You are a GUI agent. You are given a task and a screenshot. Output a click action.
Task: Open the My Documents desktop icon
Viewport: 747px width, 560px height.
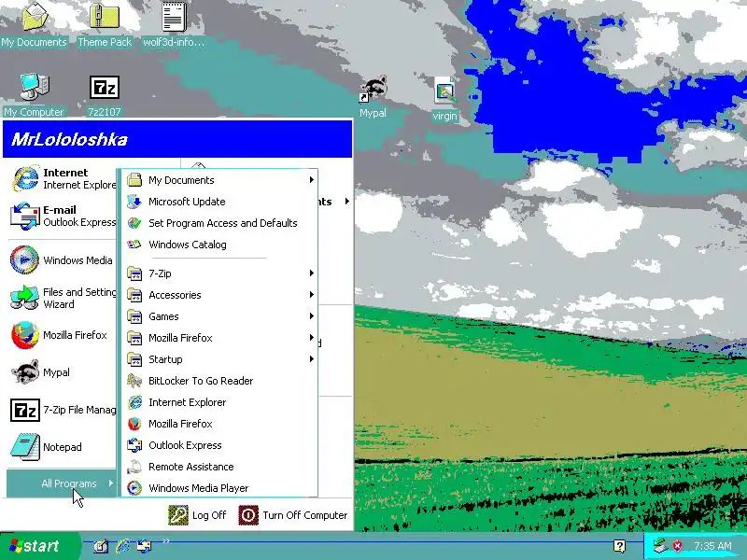pos(34,25)
